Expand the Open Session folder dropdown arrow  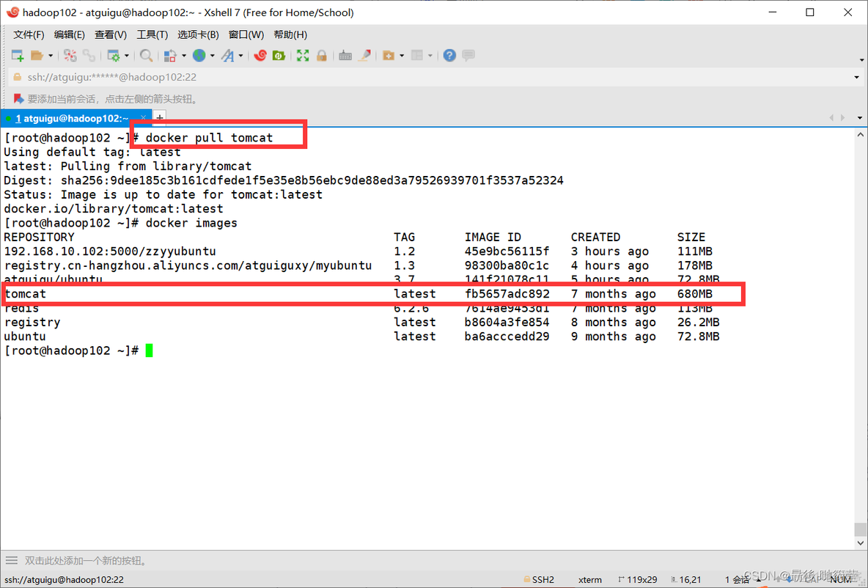click(x=51, y=56)
